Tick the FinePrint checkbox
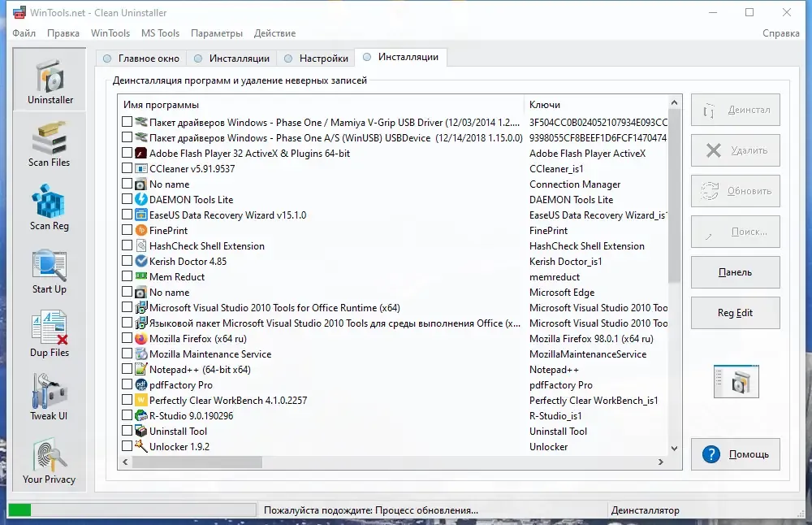 (127, 230)
